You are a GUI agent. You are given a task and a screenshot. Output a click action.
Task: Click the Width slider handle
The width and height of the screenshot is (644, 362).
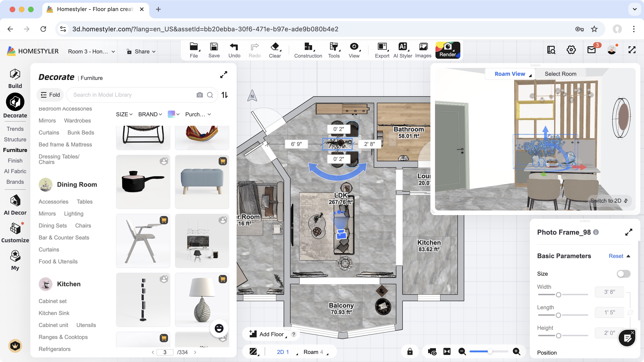558,295
